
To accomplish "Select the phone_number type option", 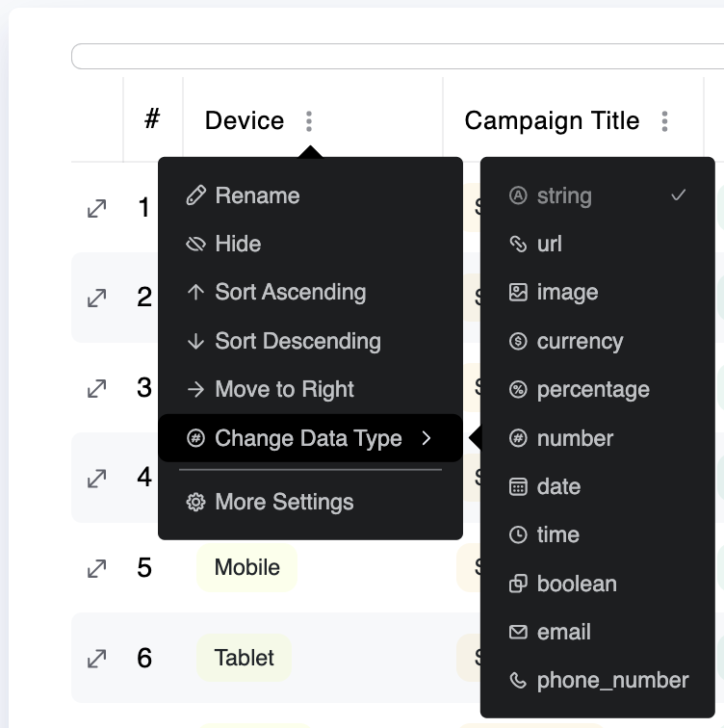I will click(x=597, y=680).
